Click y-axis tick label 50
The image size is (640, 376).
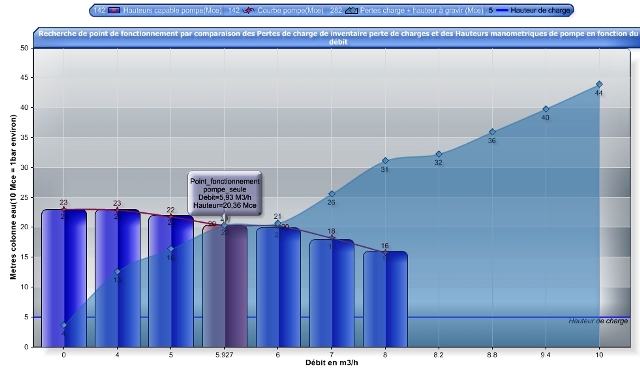[x=24, y=48]
